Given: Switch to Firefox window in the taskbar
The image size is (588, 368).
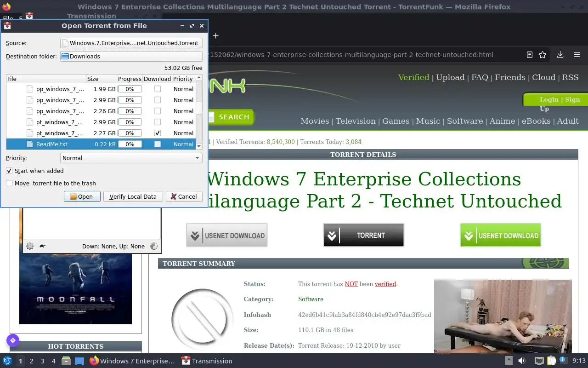Looking at the screenshot, I should tap(132, 361).
